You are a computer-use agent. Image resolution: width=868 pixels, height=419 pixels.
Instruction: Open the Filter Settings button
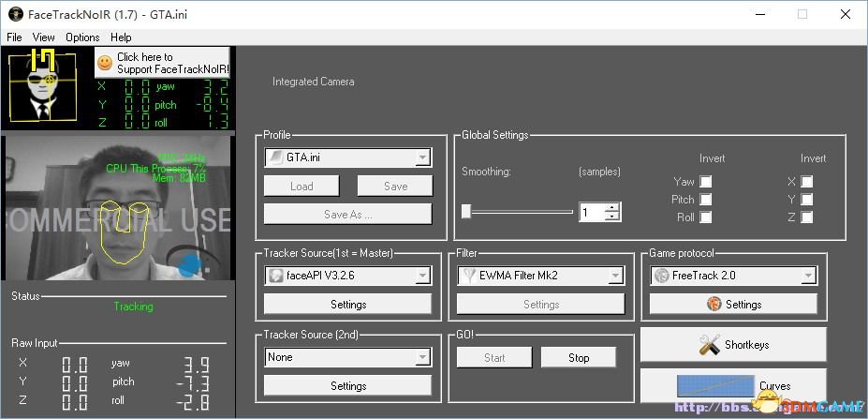tap(541, 305)
